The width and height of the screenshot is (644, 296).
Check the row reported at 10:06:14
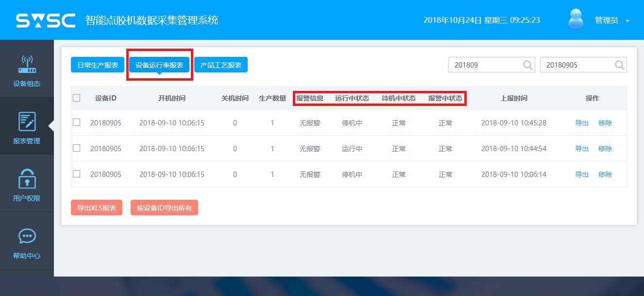(76, 174)
